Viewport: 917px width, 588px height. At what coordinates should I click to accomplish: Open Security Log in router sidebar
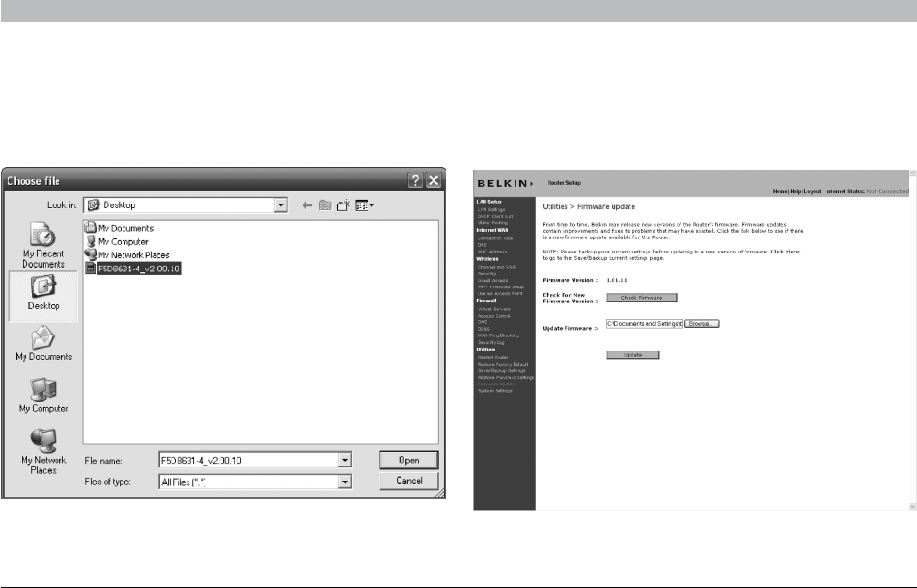491,342
